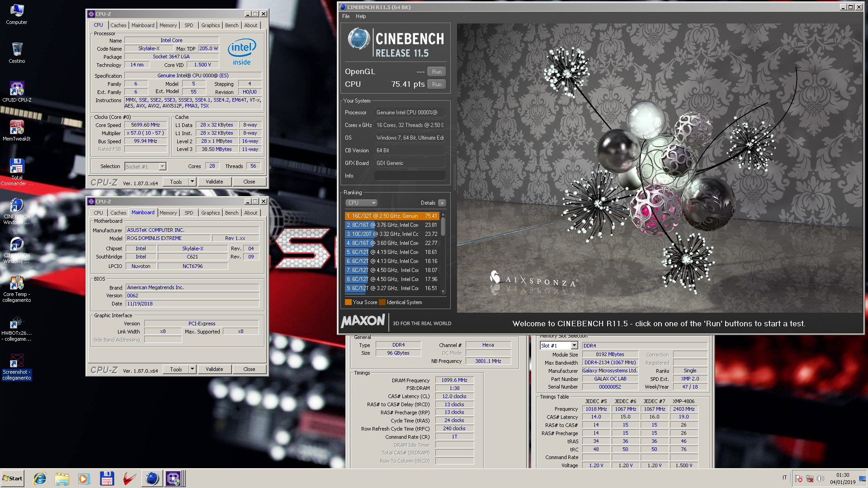The image size is (868, 488).
Task: Click the Total Commander floppy taskbar icon
Action: [107, 479]
